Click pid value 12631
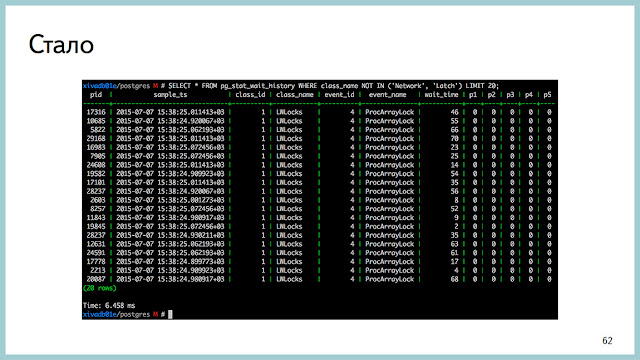The image size is (640, 360). (x=96, y=244)
